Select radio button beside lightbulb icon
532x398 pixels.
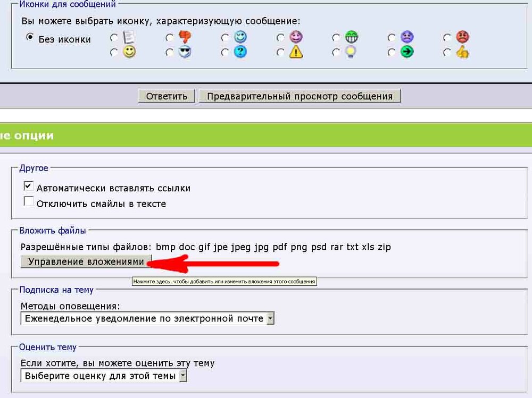pyautogui.click(x=336, y=53)
